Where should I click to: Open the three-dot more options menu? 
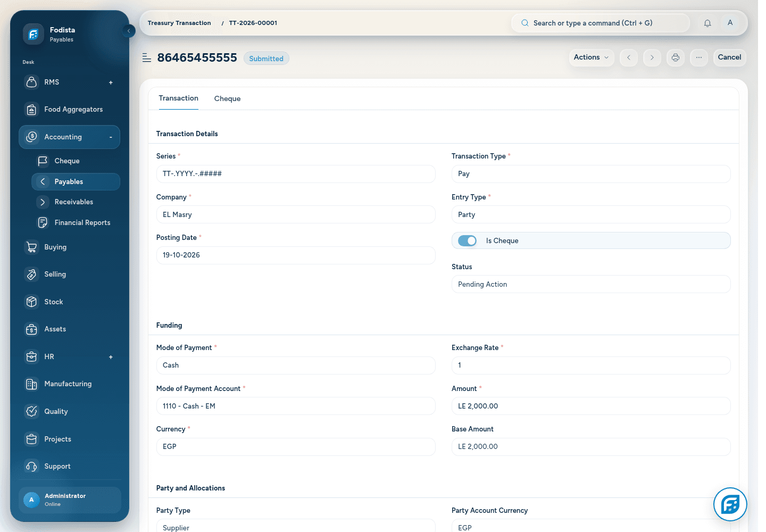[699, 57]
